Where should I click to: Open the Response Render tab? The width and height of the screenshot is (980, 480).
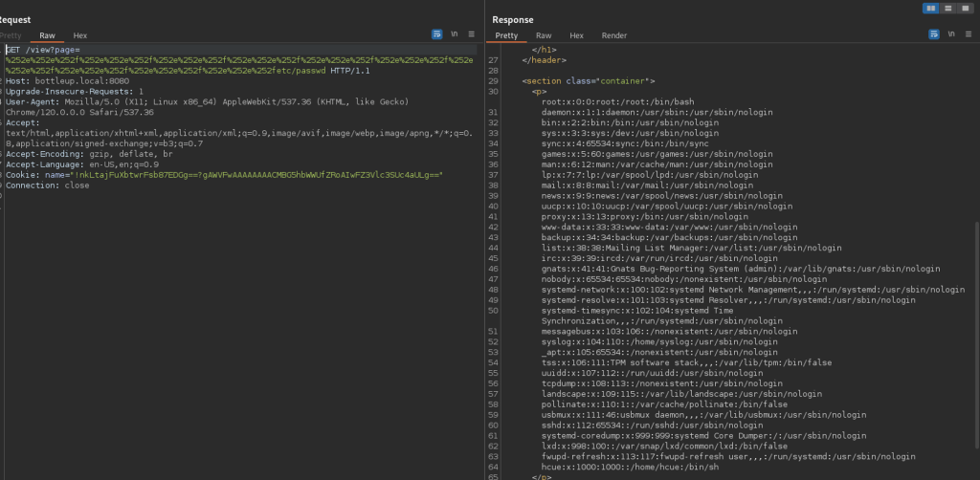pos(613,35)
